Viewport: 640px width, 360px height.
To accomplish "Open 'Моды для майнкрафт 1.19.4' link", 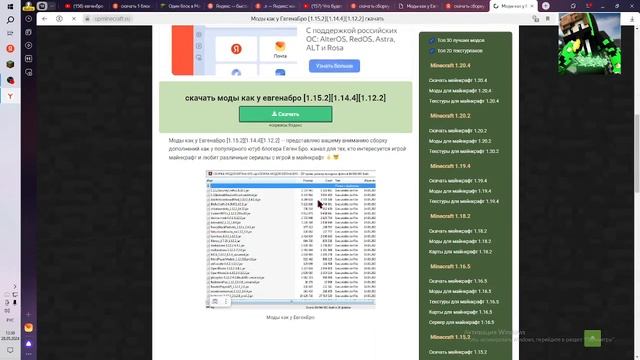I will pos(460,191).
